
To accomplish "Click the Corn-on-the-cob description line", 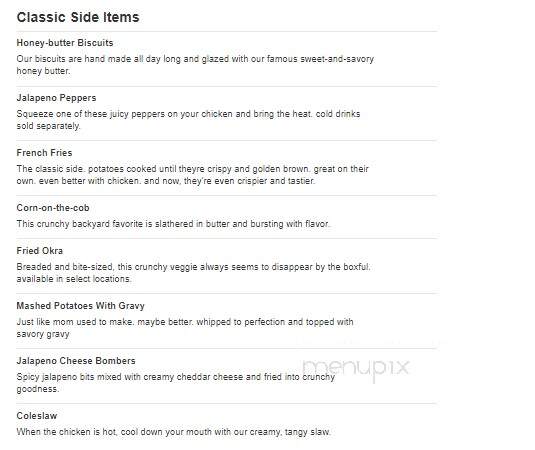I will coord(173,224).
